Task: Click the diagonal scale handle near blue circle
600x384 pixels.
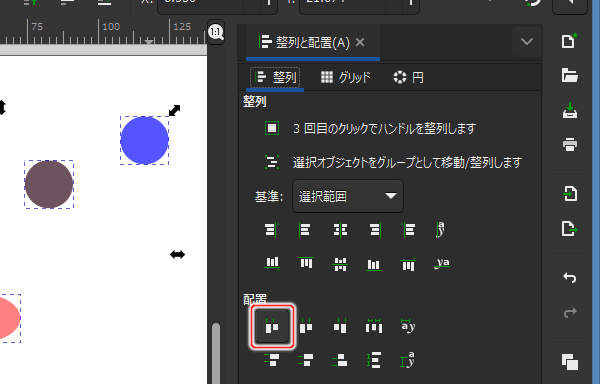Action: (x=174, y=111)
